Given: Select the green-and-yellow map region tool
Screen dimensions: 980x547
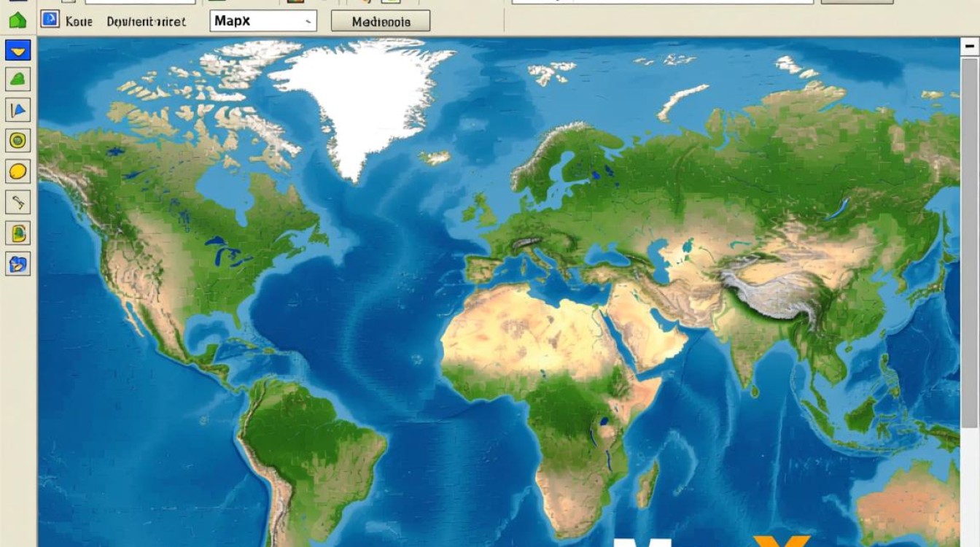Looking at the screenshot, I should pyautogui.click(x=17, y=233).
